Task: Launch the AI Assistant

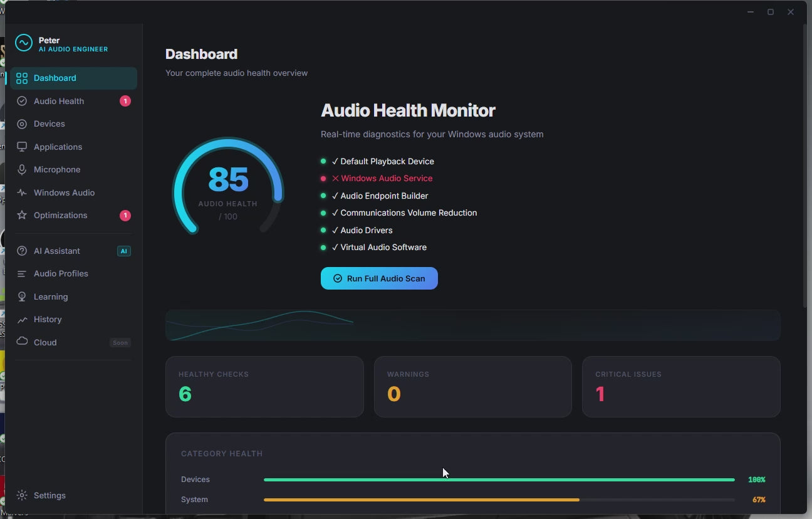Action: coord(74,251)
